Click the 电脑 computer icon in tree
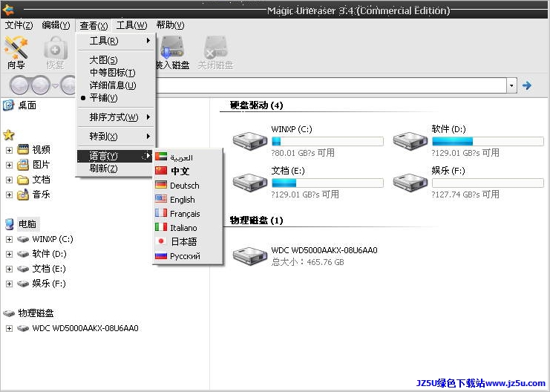Viewport: 550px width, 392px height. (x=10, y=224)
